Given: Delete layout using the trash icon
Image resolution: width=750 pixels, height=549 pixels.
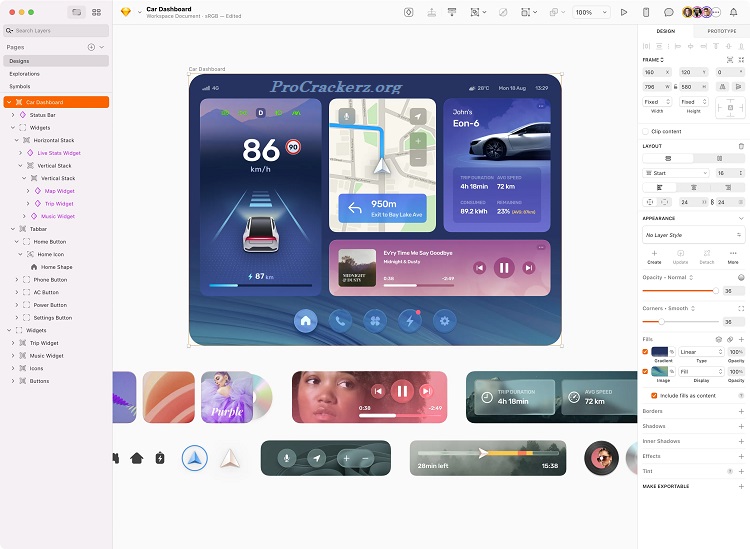Looking at the screenshot, I should [741, 146].
